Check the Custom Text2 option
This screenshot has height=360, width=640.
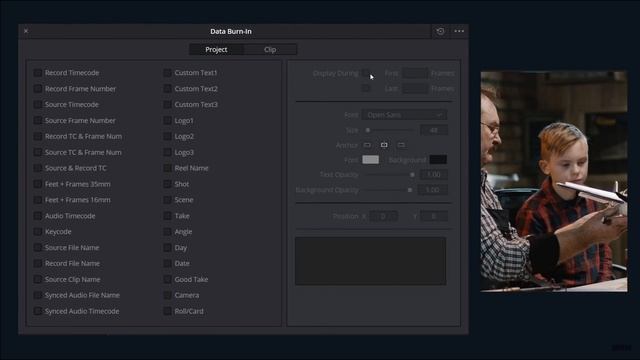(167, 89)
